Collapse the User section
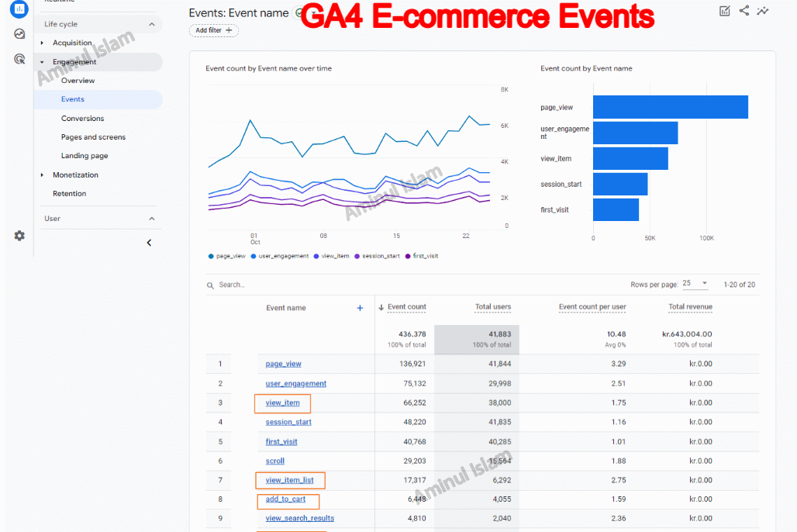Viewport: 797px width, 532px height. 151,219
